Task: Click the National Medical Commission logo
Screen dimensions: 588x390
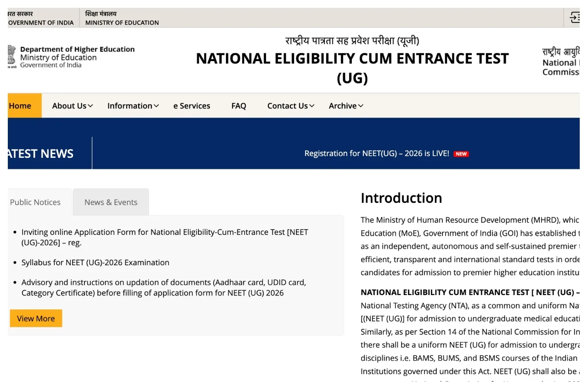Action: (560, 62)
